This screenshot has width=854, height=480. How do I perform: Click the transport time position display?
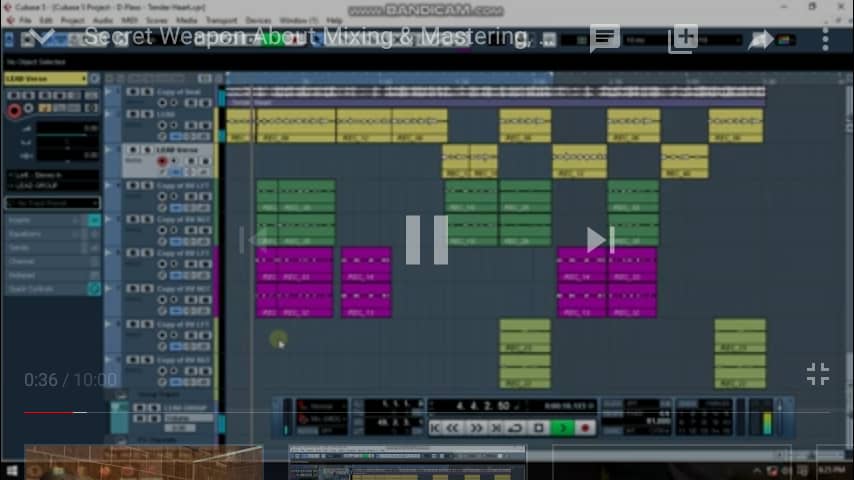pyautogui.click(x=486, y=406)
